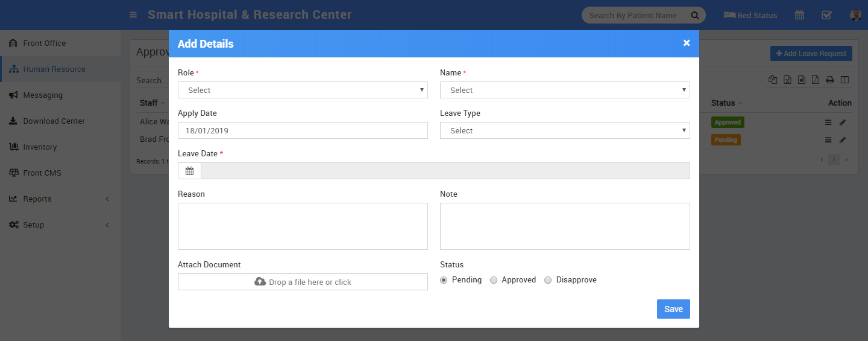868x341 pixels.
Task: Click the Drop a file here upload area
Action: 303,282
